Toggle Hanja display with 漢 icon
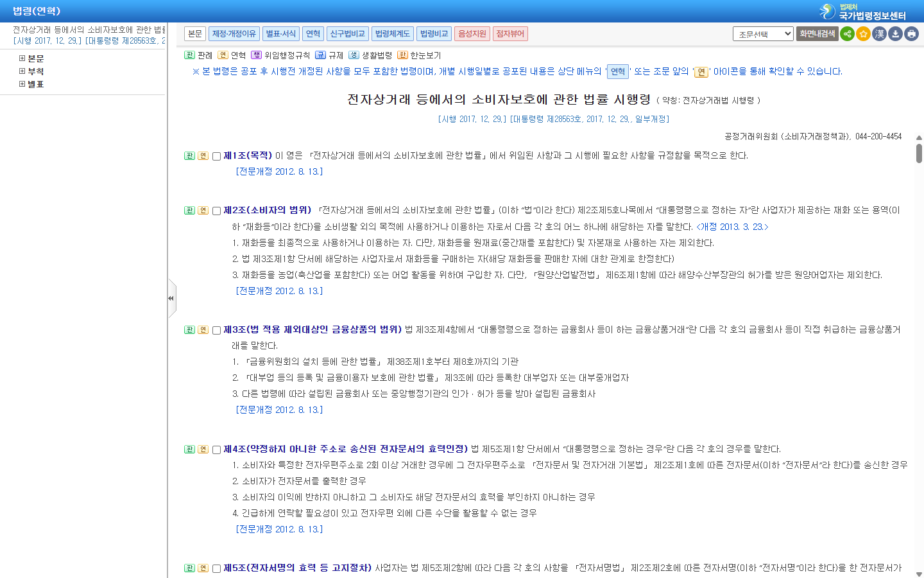The height and width of the screenshot is (578, 924). tap(879, 33)
